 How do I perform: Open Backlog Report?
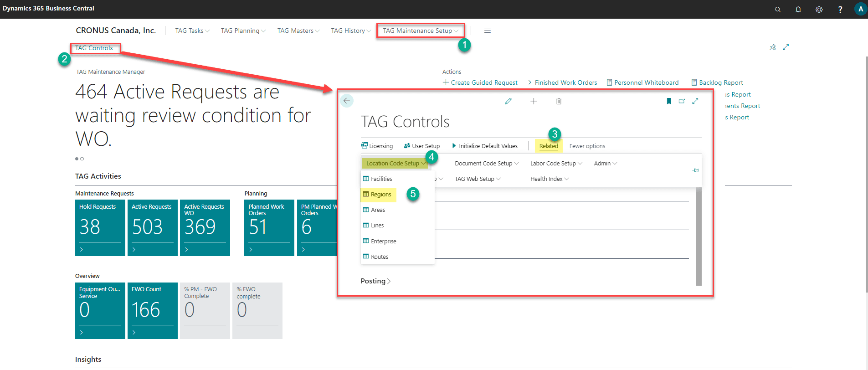tap(717, 82)
